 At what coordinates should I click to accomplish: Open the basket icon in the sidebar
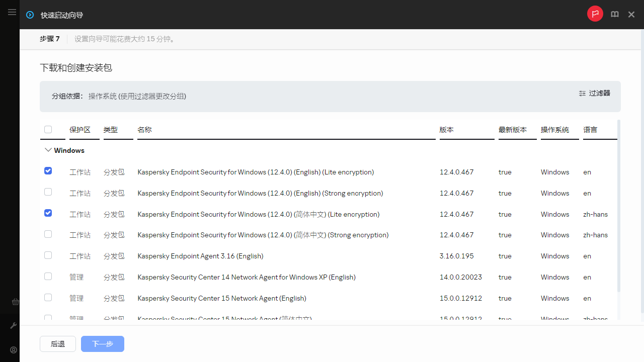tap(15, 302)
